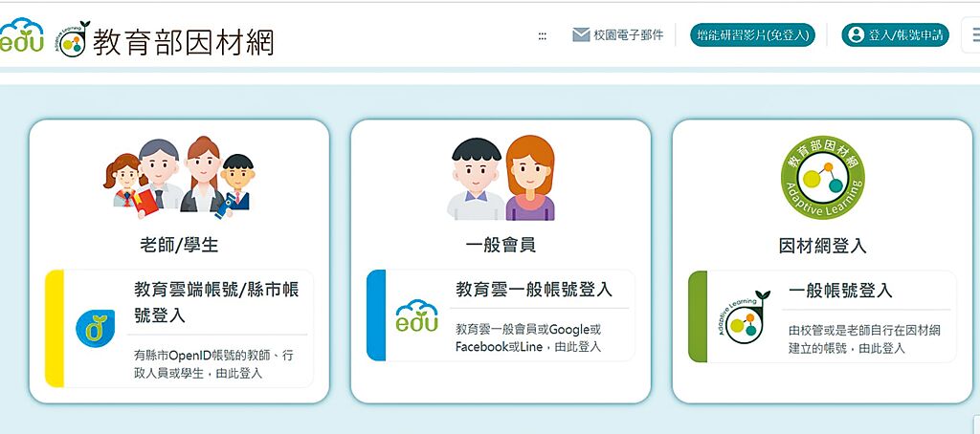Click the edu cloud logo in header

21,36
